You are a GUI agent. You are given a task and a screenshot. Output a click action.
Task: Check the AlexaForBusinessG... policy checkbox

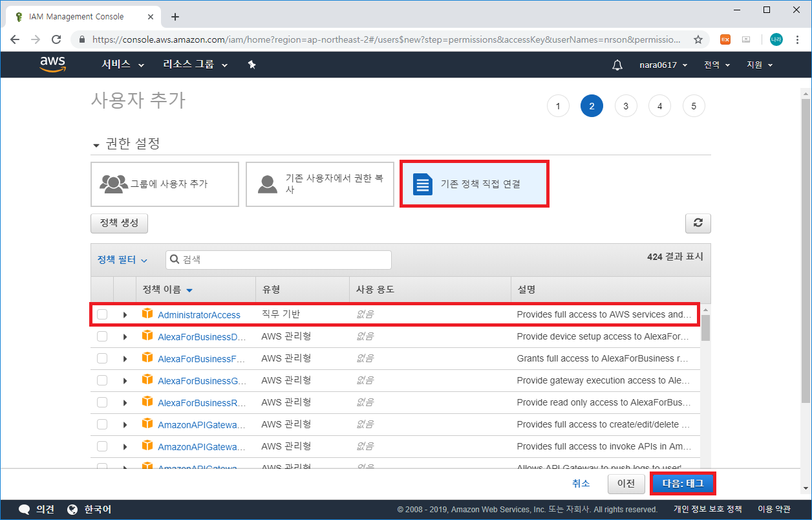pos(102,380)
